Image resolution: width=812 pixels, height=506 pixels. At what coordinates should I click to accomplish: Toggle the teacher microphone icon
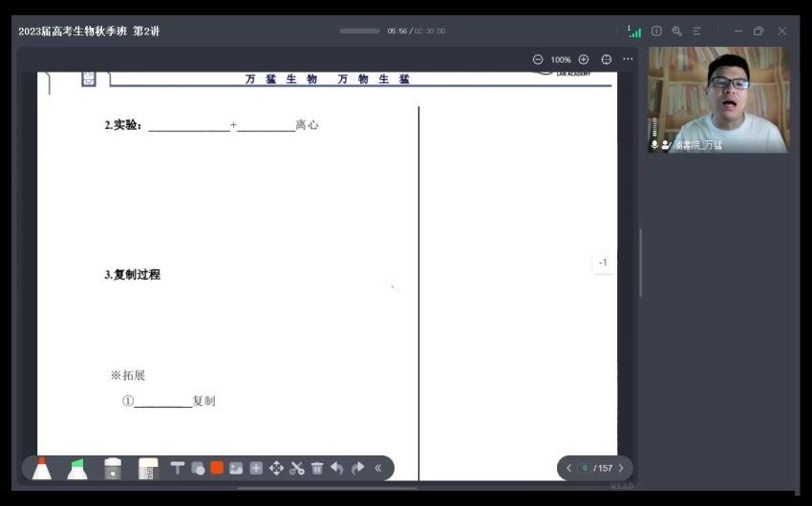[654, 145]
